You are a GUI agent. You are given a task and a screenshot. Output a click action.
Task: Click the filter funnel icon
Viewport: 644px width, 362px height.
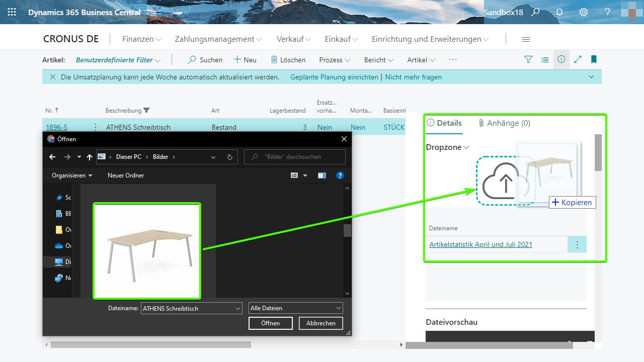pyautogui.click(x=528, y=59)
